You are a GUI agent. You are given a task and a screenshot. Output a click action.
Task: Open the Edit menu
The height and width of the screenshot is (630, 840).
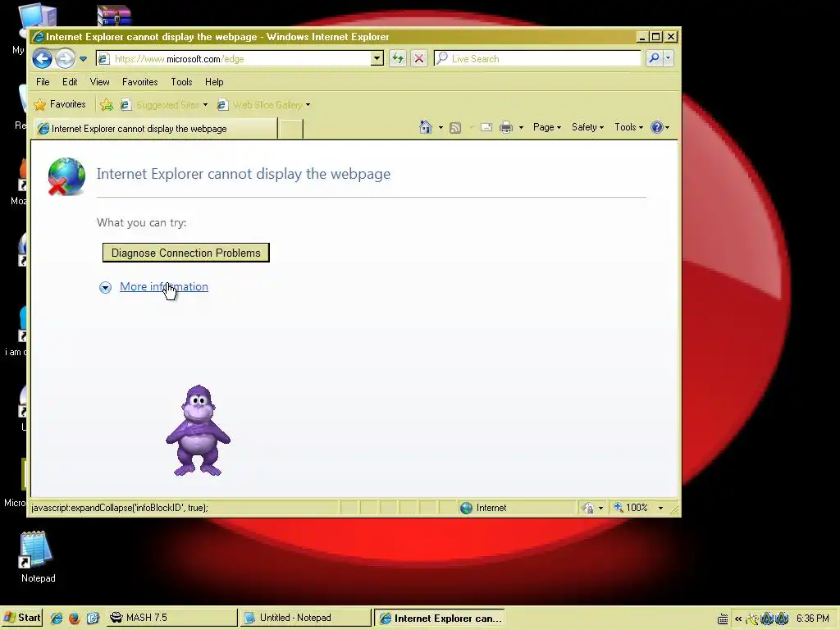click(x=70, y=82)
